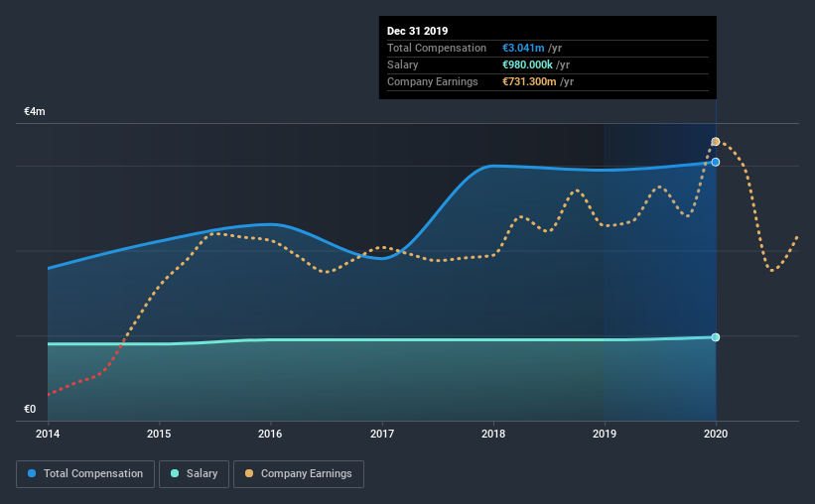
Task: Click the 2016 x-axis label
Action: pyautogui.click(x=270, y=434)
